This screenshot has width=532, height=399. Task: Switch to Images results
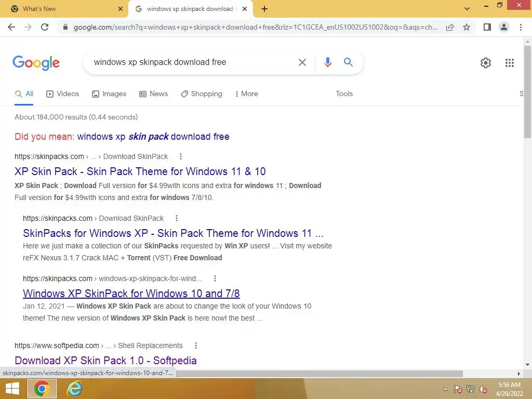point(109,94)
